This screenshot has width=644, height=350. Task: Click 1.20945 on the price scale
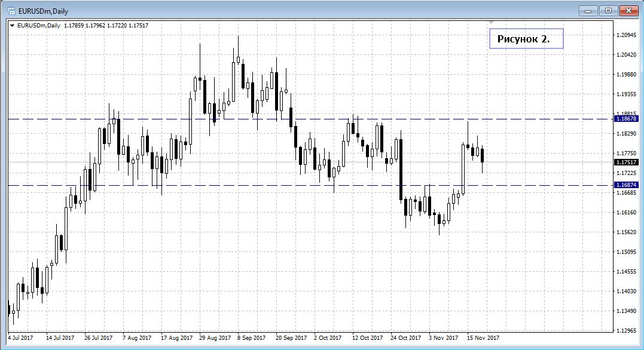pos(625,35)
